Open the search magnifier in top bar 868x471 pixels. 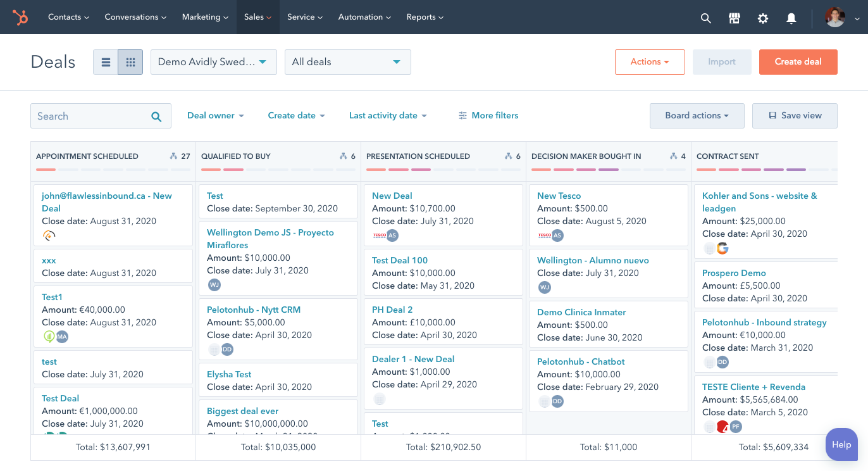pyautogui.click(x=706, y=18)
